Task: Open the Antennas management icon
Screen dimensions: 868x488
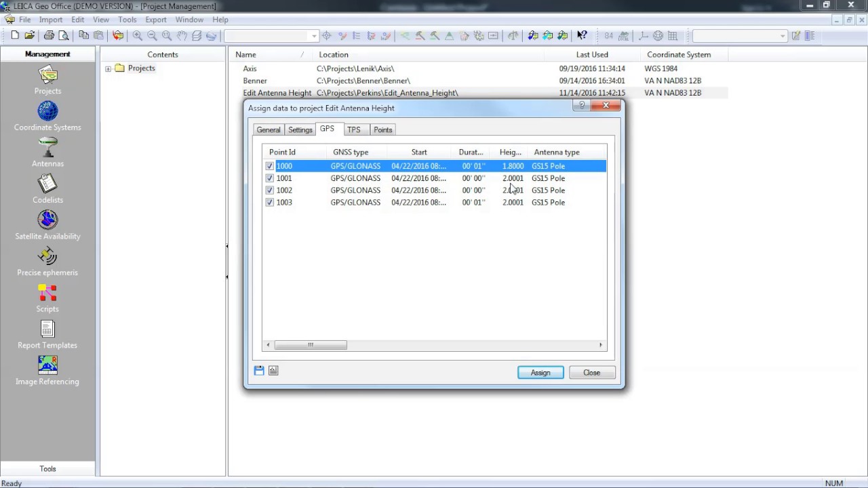Action: click(47, 152)
